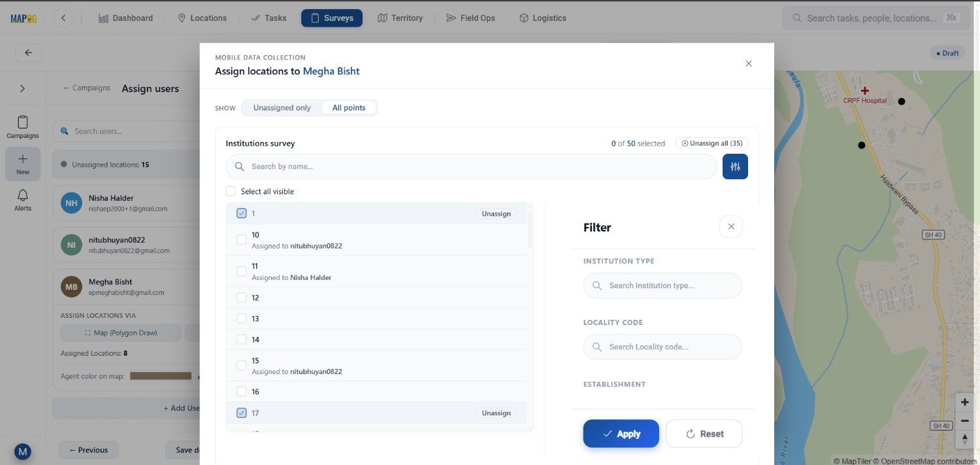Click the CRPF Hospital marker on the map
The image size is (980, 465).
point(865,91)
